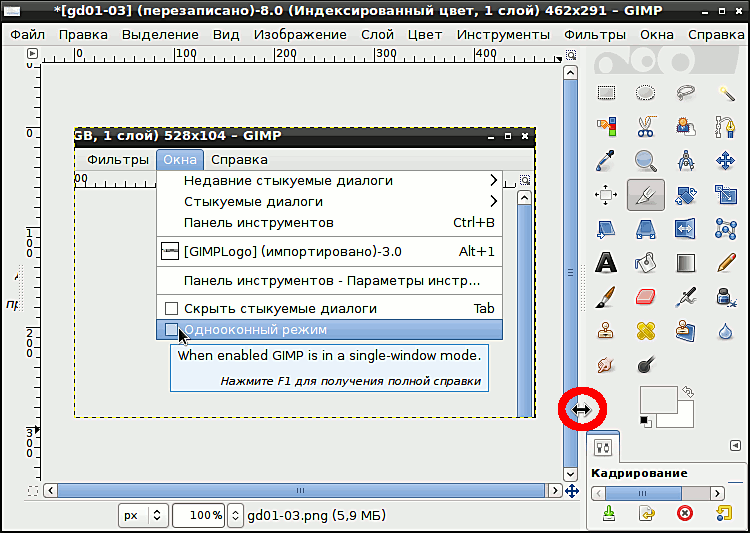Open the Вид menu
The width and height of the screenshot is (750, 533).
226,34
